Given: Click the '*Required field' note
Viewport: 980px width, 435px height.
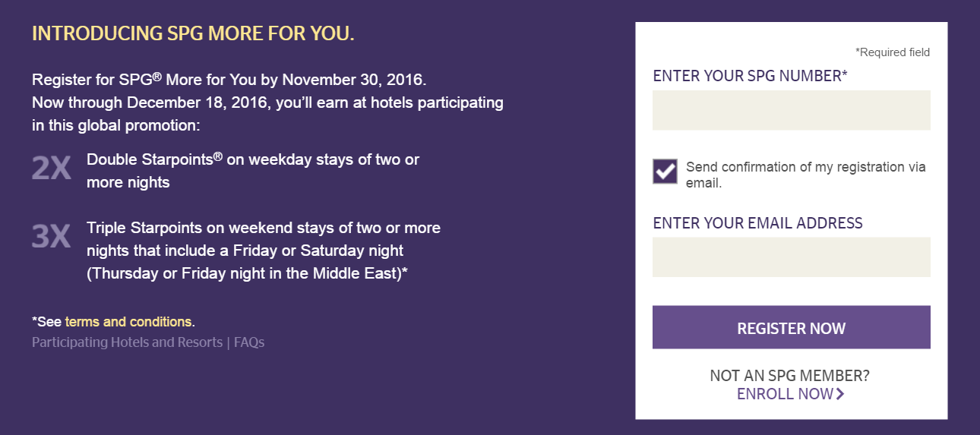Looking at the screenshot, I should coord(893,52).
